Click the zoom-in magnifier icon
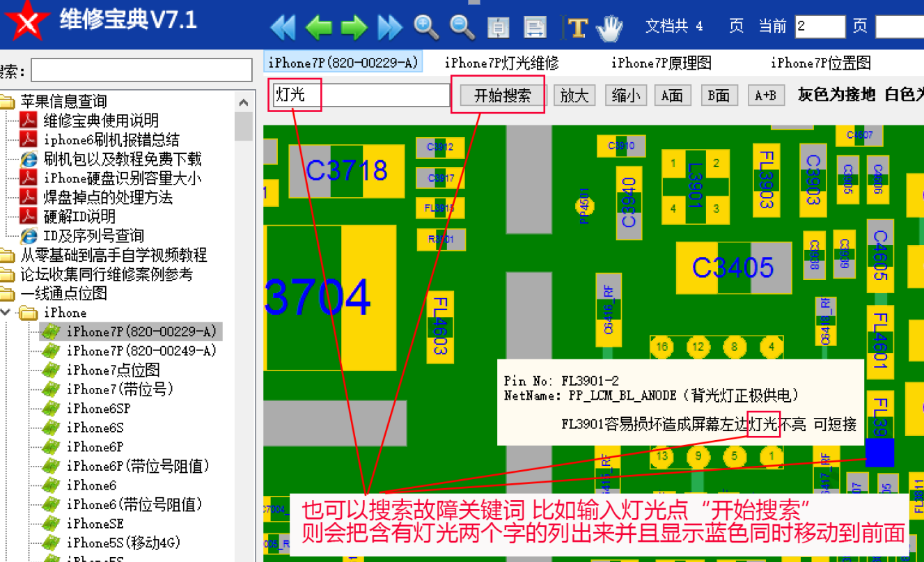The height and width of the screenshot is (562, 924). 426,27
